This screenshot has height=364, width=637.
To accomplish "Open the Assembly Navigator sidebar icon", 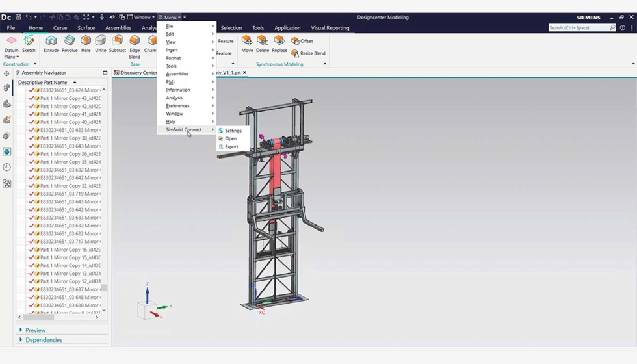I will [x=6, y=88].
